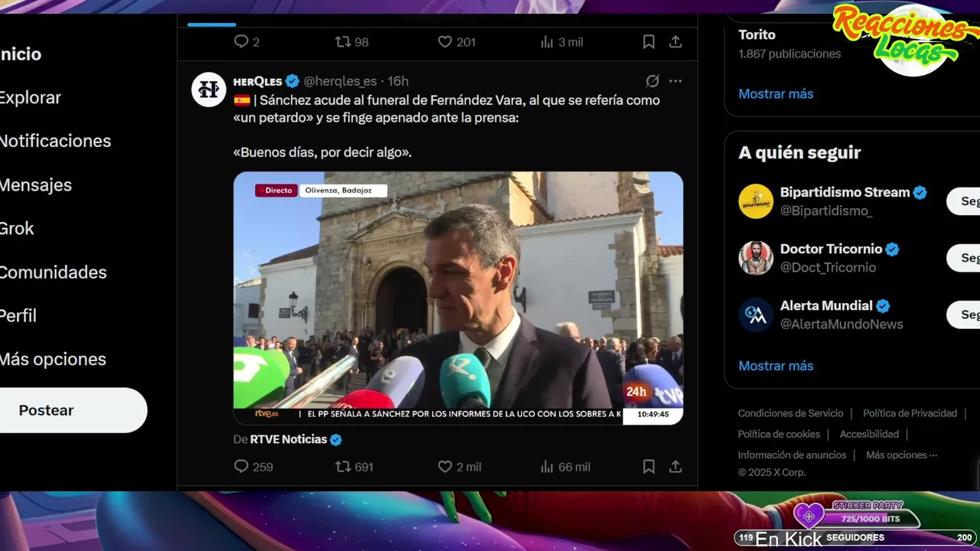Viewport: 980px width, 551px height.
Task: Open replies on the top tweet with 2 comments
Action: click(247, 42)
